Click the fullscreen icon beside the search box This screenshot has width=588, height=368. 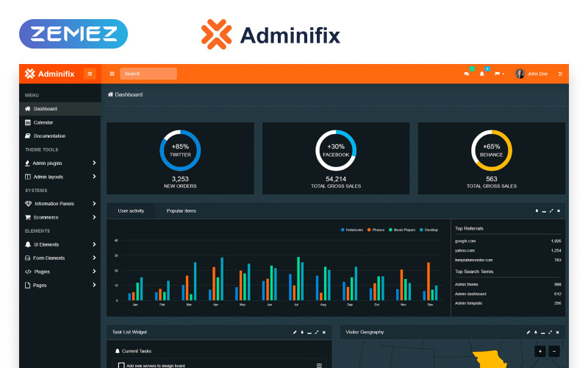tap(112, 74)
